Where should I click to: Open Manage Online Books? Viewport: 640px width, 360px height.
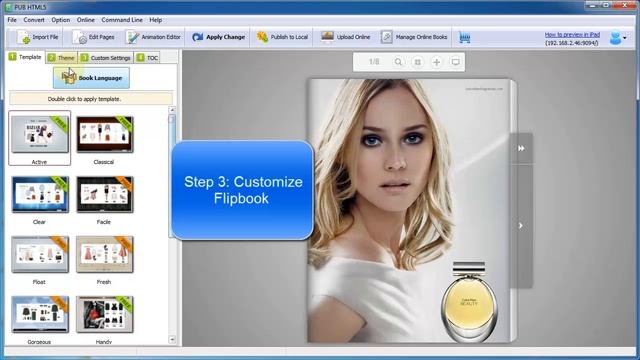(x=414, y=37)
